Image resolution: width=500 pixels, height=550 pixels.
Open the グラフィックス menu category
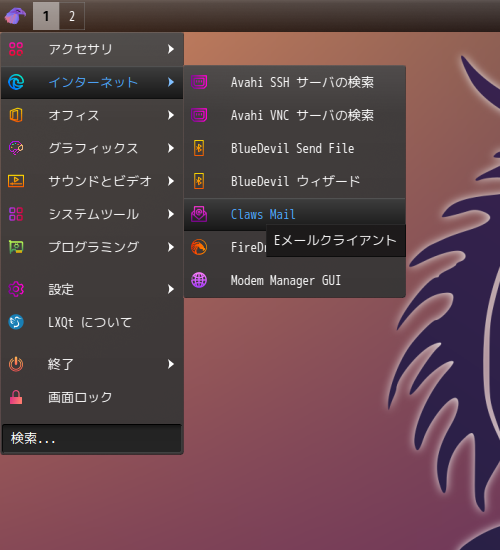[92, 148]
